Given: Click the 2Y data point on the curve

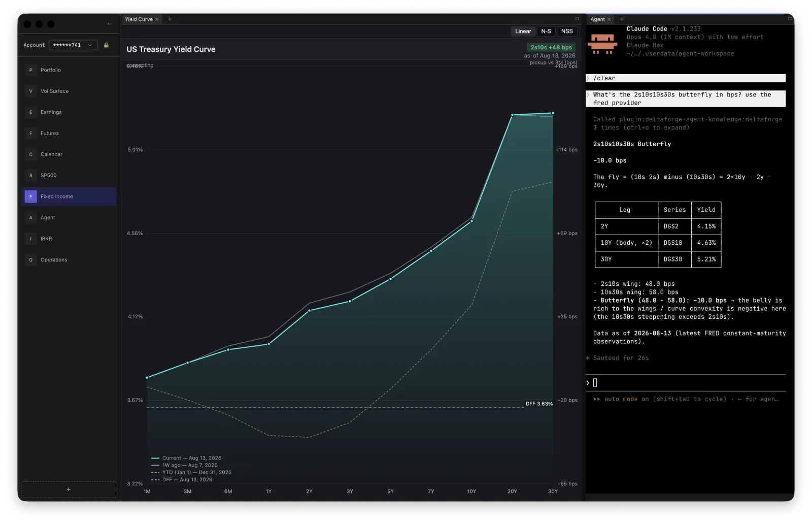Looking at the screenshot, I should (x=310, y=310).
